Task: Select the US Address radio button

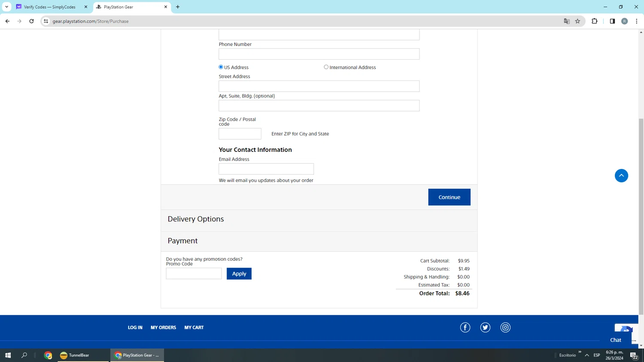Action: click(221, 67)
